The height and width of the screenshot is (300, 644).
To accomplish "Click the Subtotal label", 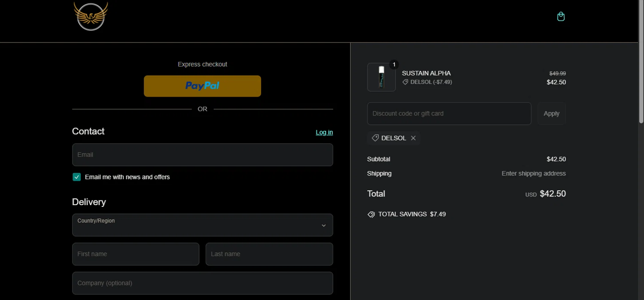I will pyautogui.click(x=379, y=159).
